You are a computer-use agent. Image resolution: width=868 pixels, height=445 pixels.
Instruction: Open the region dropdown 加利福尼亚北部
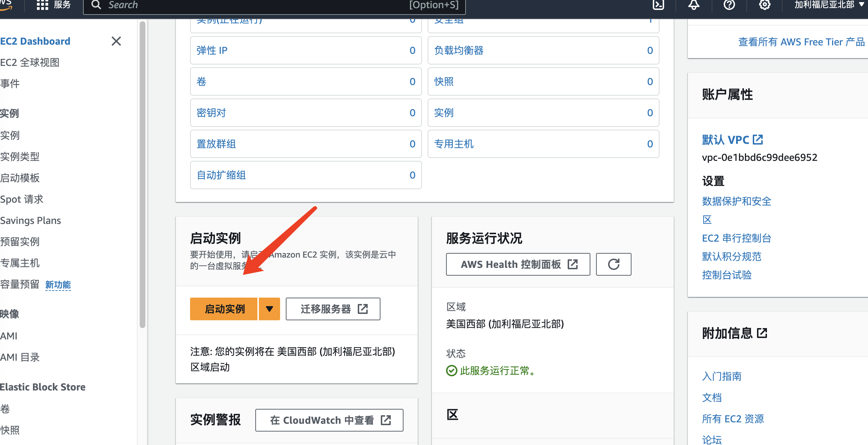click(x=829, y=5)
